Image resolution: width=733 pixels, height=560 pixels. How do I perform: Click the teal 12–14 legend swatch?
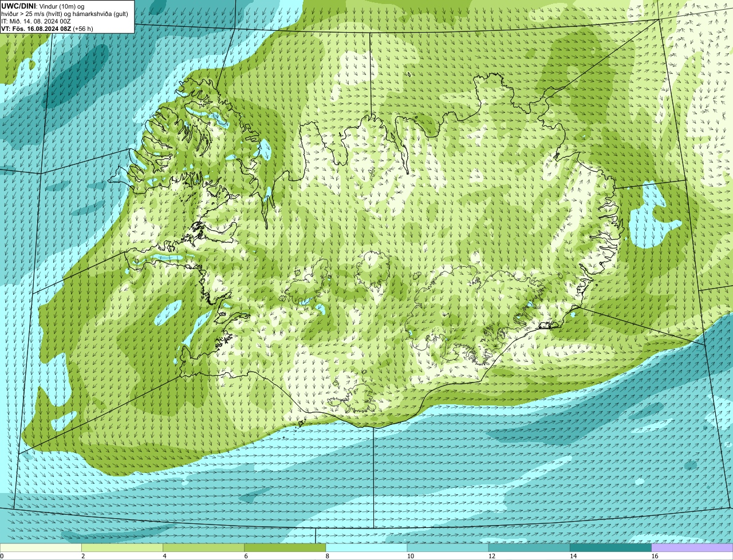tap(529, 548)
